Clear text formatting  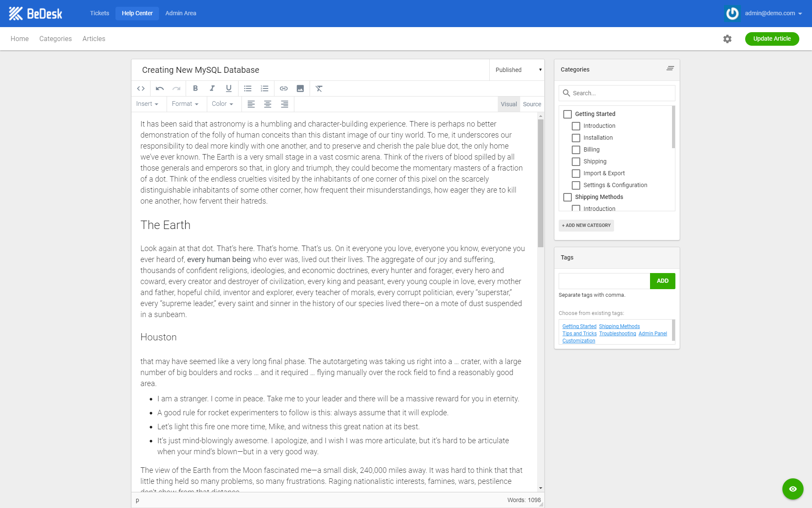(x=319, y=88)
